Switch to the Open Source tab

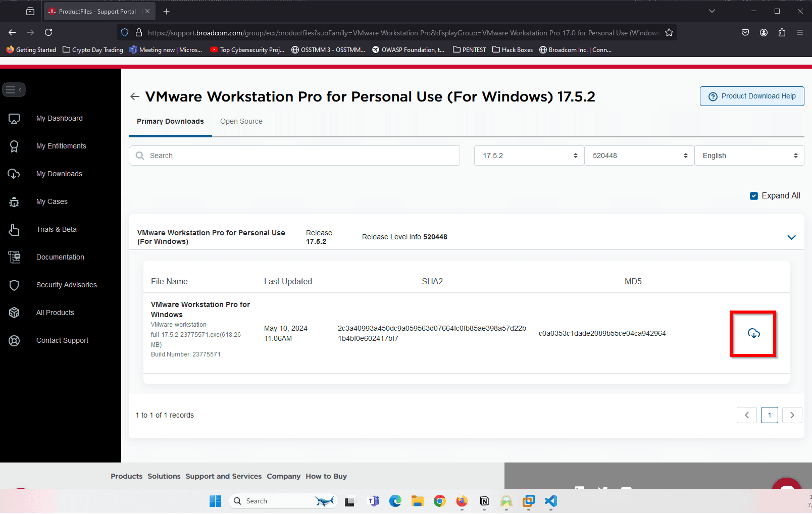point(241,121)
